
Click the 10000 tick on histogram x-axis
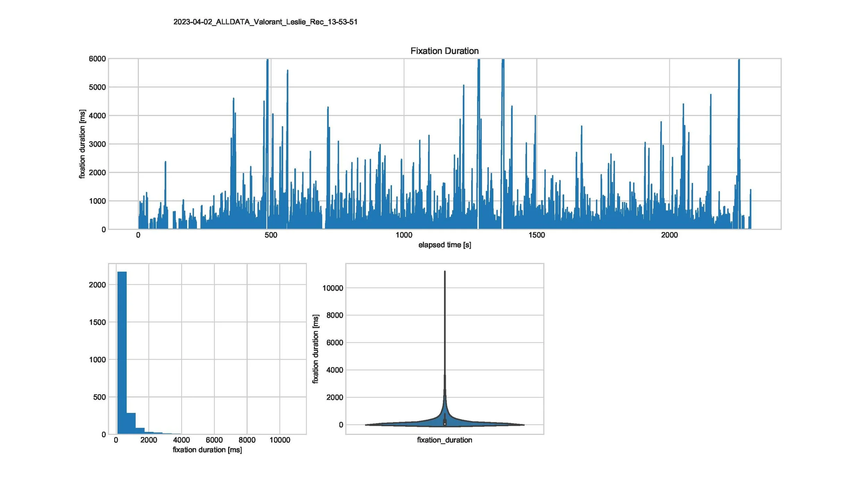point(279,440)
